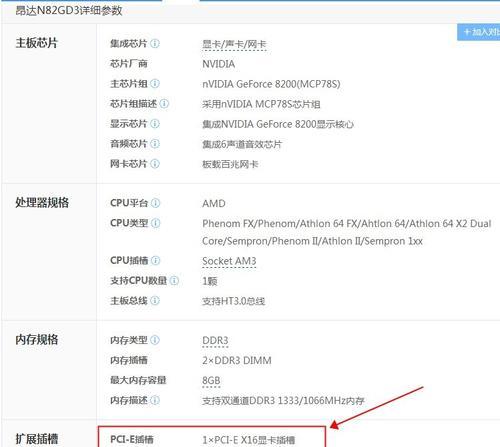This screenshot has height=447, width=500.
Task: Click info icon beside 显示芯片
Action: (x=155, y=124)
